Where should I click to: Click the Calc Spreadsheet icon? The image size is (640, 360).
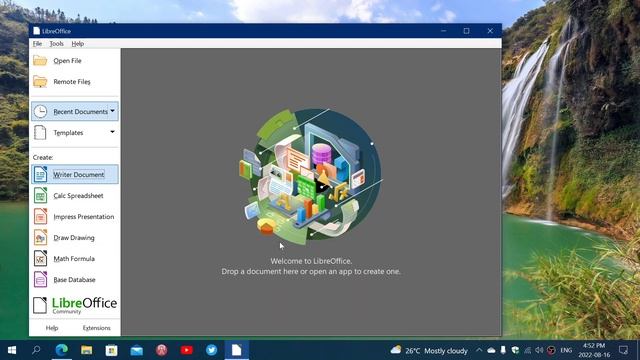pos(40,195)
